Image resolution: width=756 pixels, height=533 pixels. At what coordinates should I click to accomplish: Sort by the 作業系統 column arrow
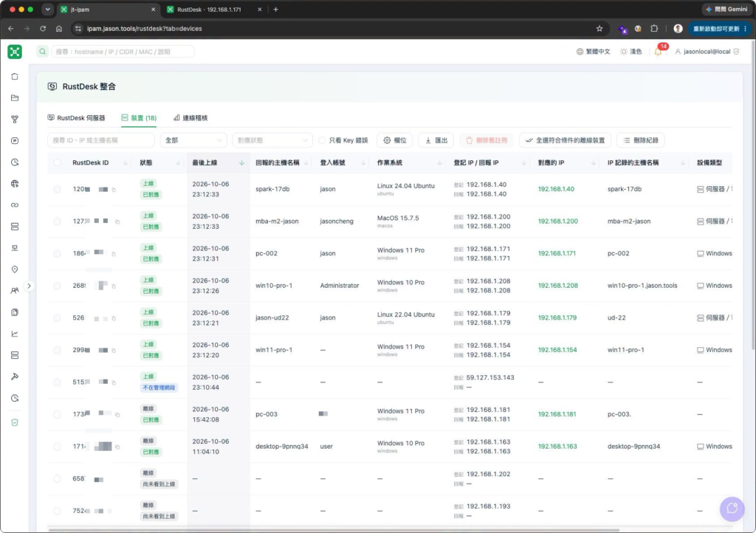(439, 163)
